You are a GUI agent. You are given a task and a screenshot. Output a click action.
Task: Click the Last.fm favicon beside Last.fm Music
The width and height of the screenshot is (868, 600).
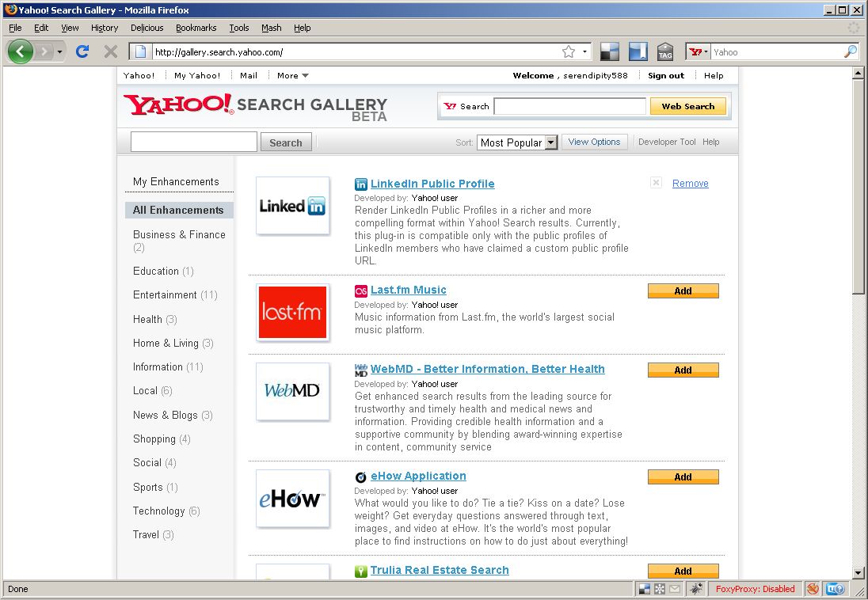(361, 291)
